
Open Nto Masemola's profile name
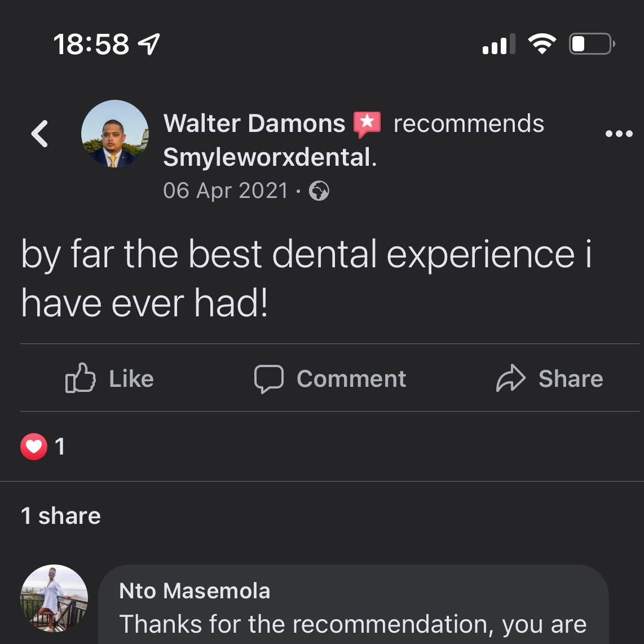tap(195, 591)
